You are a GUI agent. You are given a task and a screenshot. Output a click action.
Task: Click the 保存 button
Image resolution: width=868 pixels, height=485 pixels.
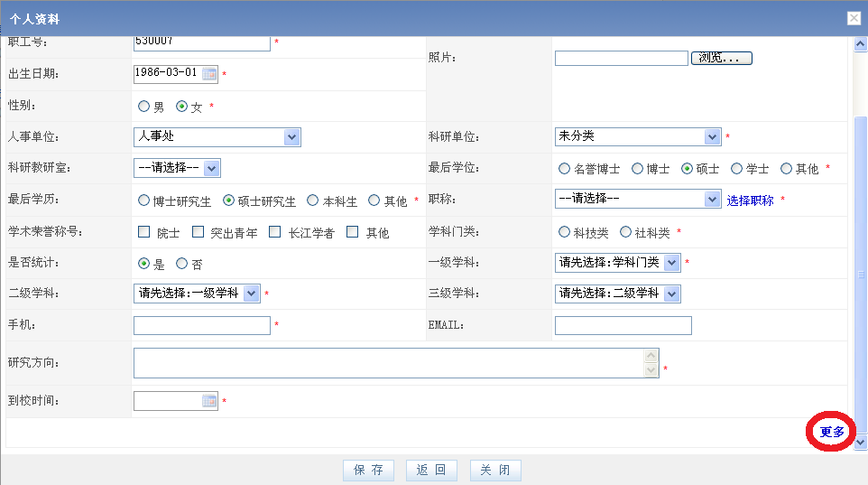368,471
